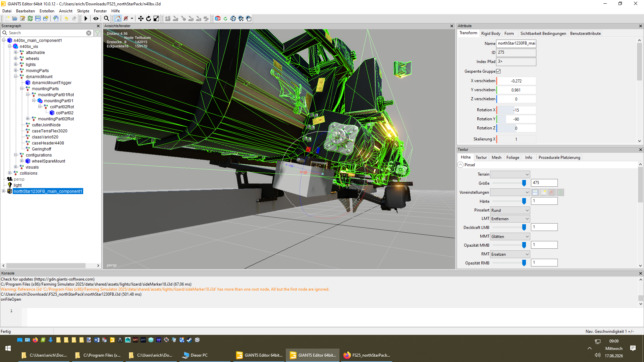The image size is (644, 362).
Task: Open the Sichtbarkeit Bedingungen tab
Action: 543,34
